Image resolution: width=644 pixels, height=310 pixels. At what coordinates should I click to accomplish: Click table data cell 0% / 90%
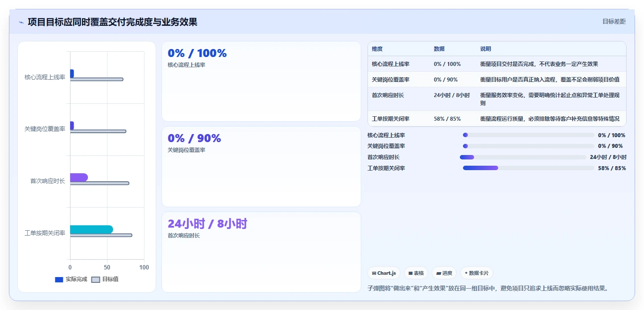(x=446, y=80)
